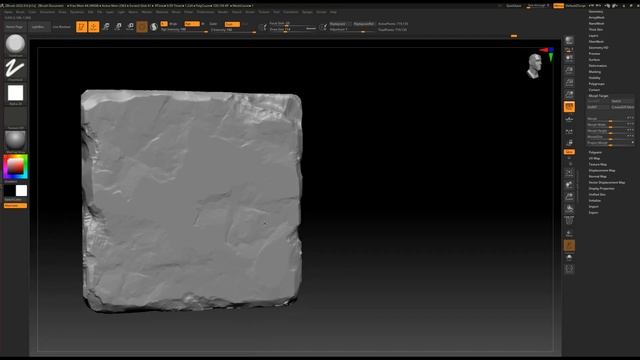Image resolution: width=640 pixels, height=360 pixels.
Task: Click the Move view icon in right shelf
Action: pos(569,185)
